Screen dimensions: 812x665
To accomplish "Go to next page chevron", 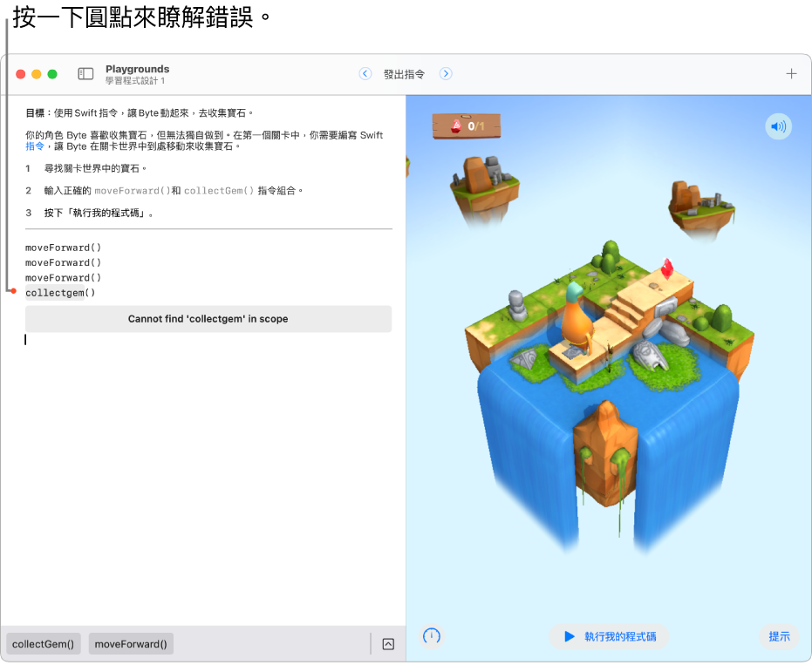I will tap(446, 74).
